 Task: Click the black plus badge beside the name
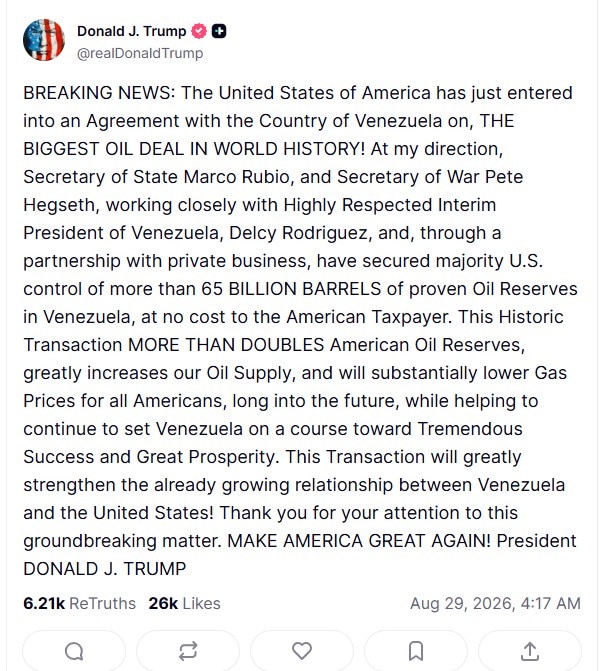coord(219,31)
